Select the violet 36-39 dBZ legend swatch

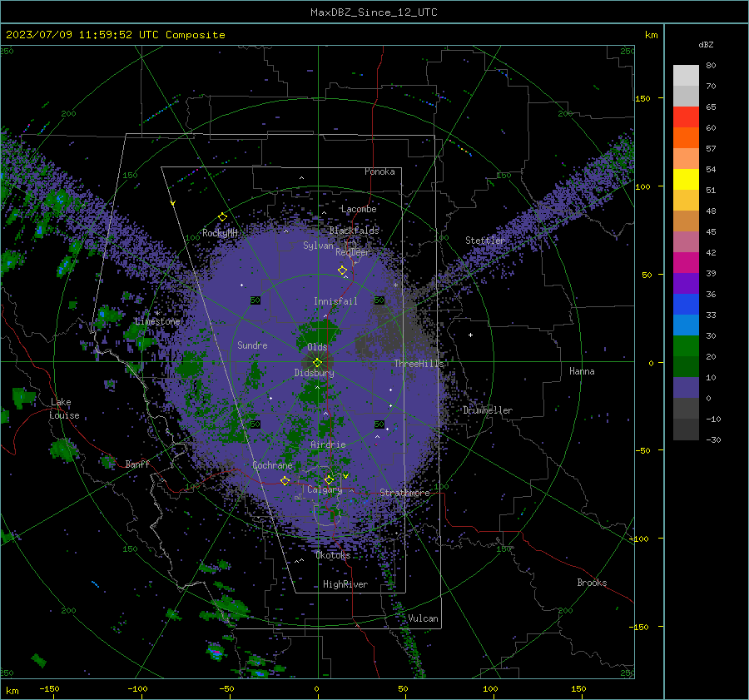(686, 283)
